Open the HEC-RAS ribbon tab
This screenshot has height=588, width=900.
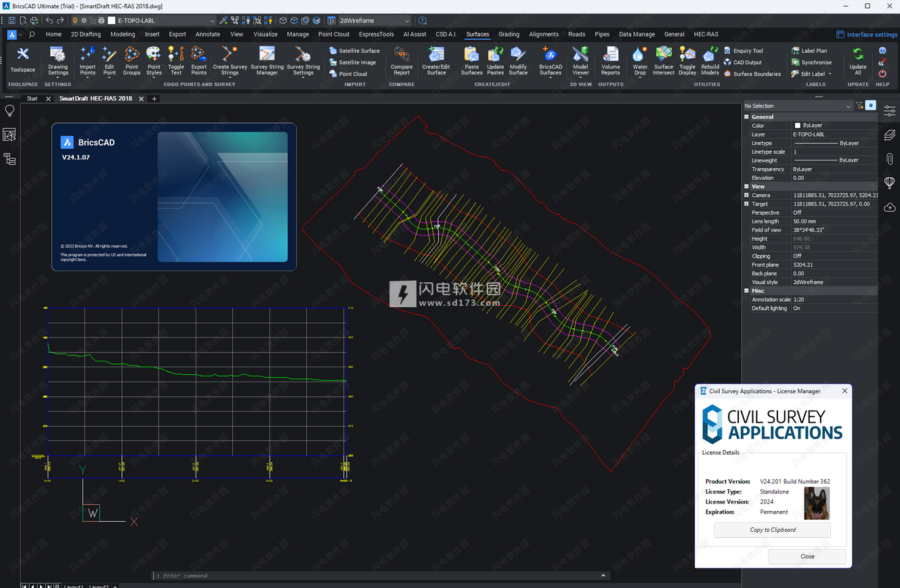click(706, 34)
